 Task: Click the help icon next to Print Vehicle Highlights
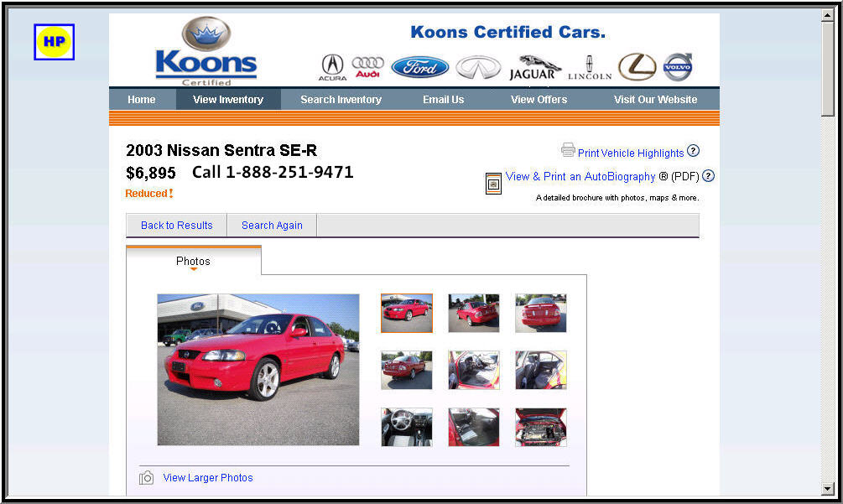coord(693,151)
